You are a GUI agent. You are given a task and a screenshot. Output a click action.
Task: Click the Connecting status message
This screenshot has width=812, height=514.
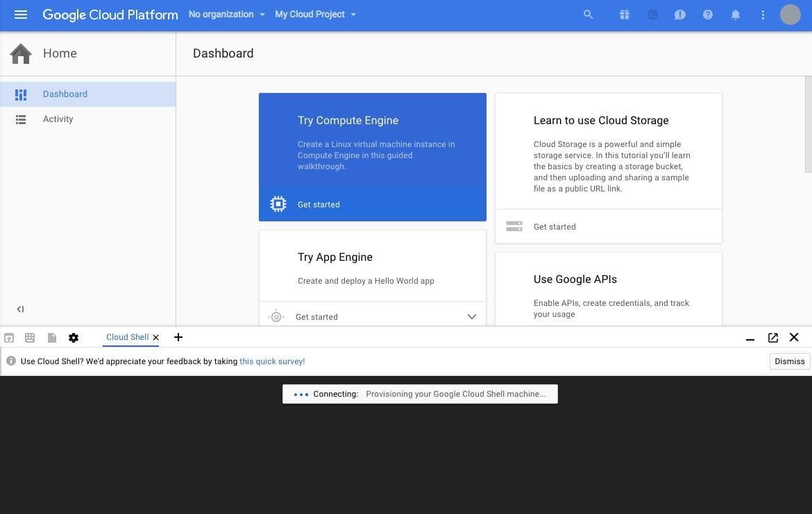pyautogui.click(x=420, y=394)
